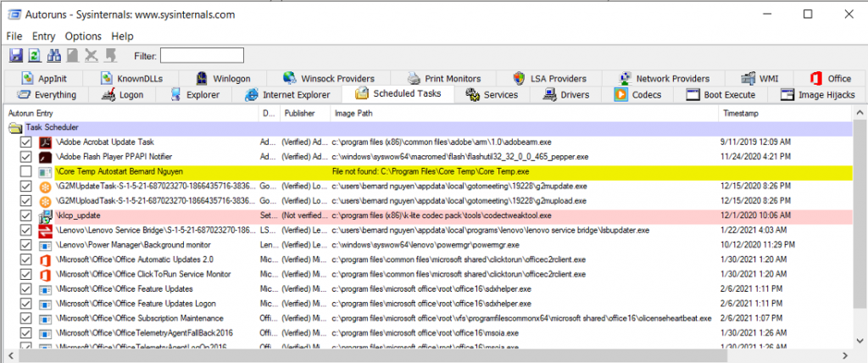Click the Filter text input field

click(x=202, y=55)
